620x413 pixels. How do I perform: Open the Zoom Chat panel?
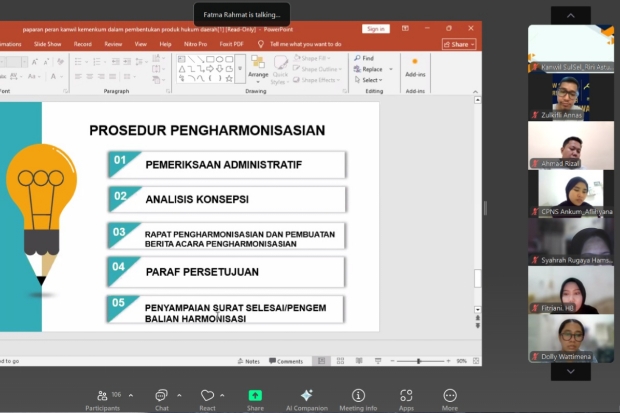coord(161,396)
